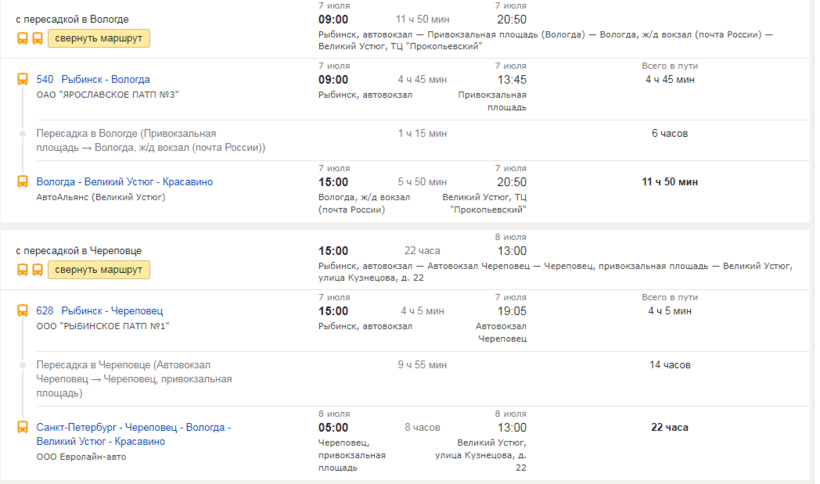
Task: Collapse the route with transfer in Череповец
Action: pos(99,270)
